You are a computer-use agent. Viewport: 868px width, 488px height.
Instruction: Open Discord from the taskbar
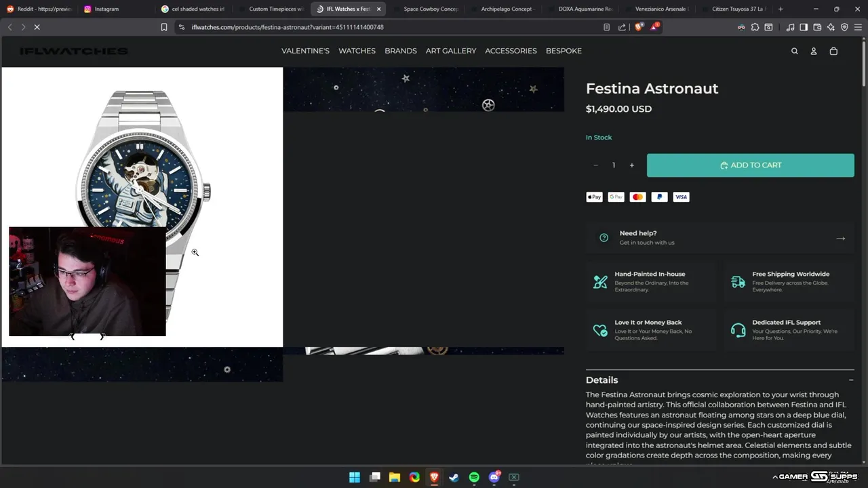494,477
